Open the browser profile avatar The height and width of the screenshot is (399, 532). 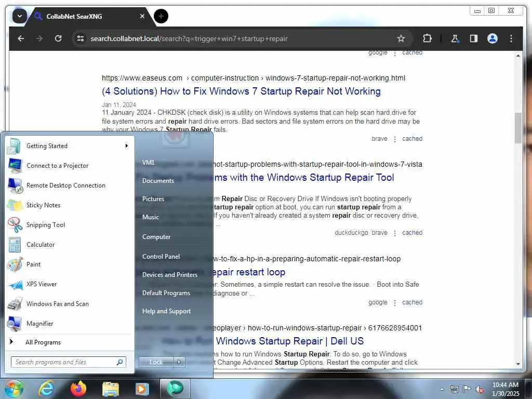[493, 38]
